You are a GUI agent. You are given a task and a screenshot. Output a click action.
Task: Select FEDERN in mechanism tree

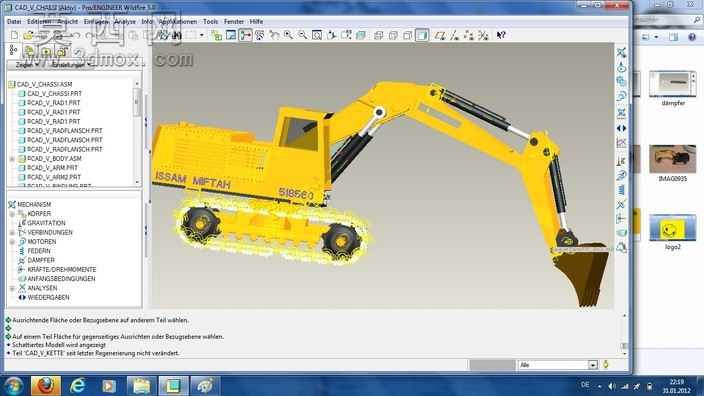(x=39, y=251)
